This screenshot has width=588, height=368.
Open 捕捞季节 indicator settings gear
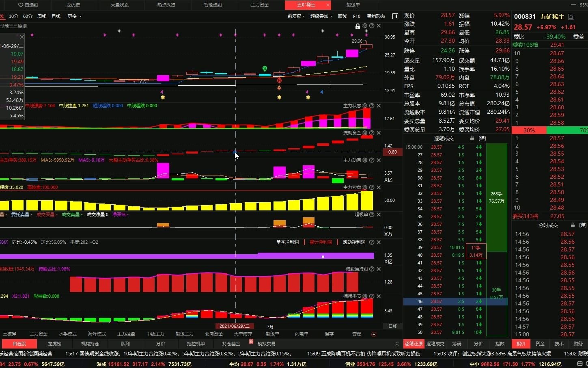365,296
